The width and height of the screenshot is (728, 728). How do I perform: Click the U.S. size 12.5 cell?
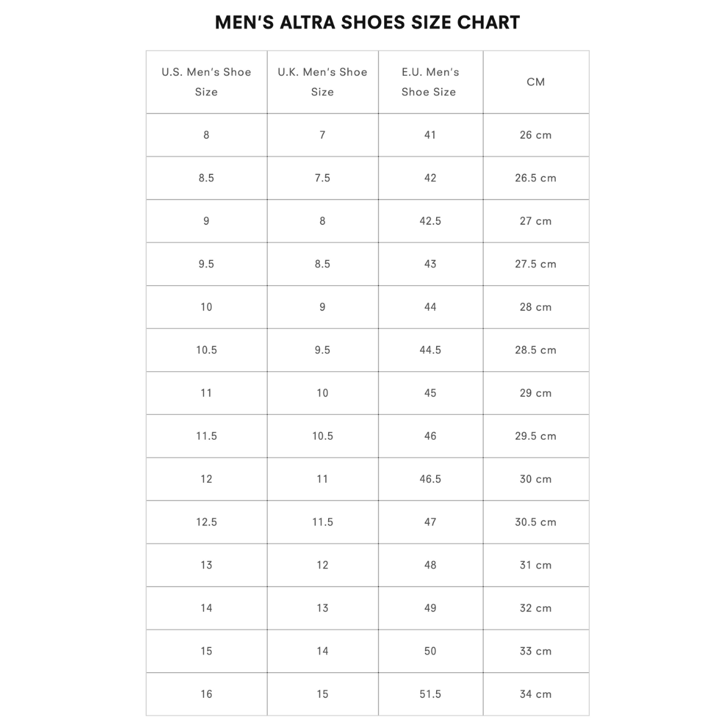pyautogui.click(x=206, y=522)
